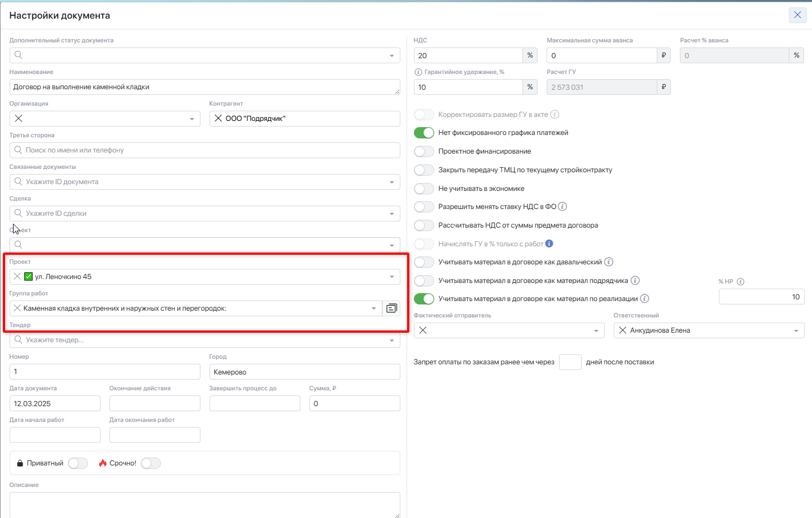This screenshot has height=518, width=812.
Task: Click info icon next to давальческий option
Action: (x=608, y=262)
